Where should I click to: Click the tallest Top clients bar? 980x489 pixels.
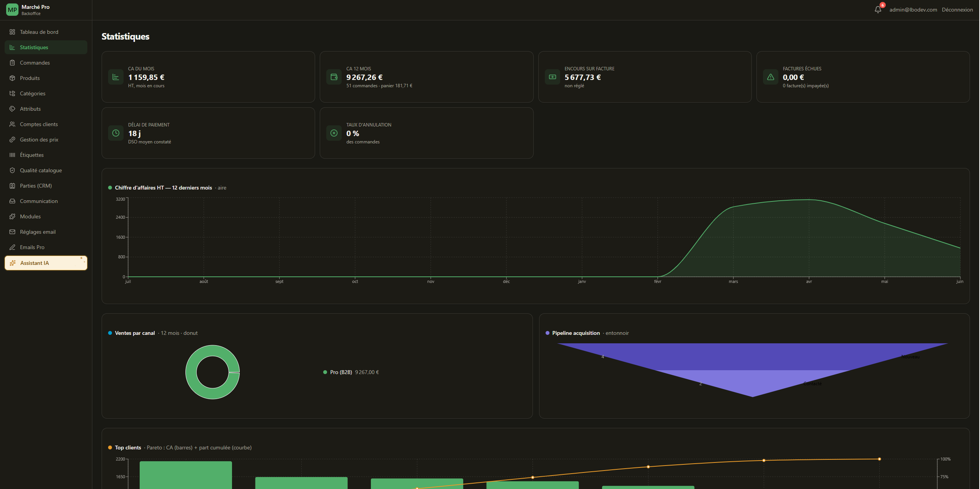[185, 475]
